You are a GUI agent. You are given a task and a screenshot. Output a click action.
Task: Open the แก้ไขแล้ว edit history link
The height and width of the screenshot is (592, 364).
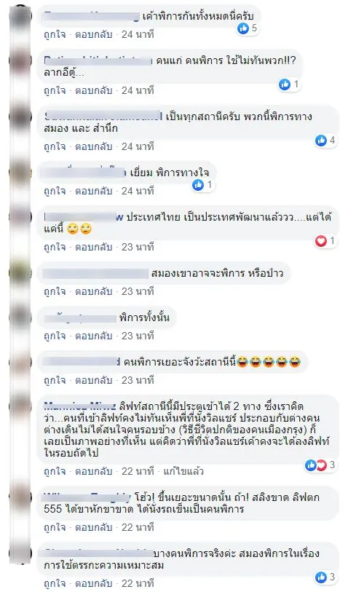click(183, 471)
